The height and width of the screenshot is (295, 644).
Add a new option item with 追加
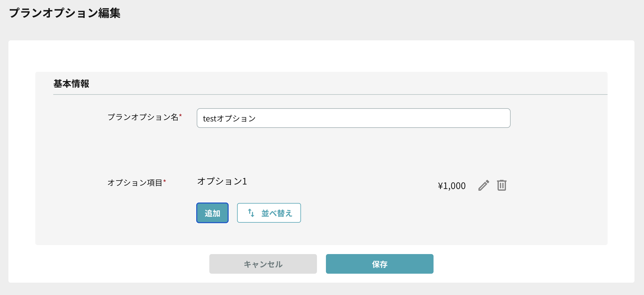(212, 213)
